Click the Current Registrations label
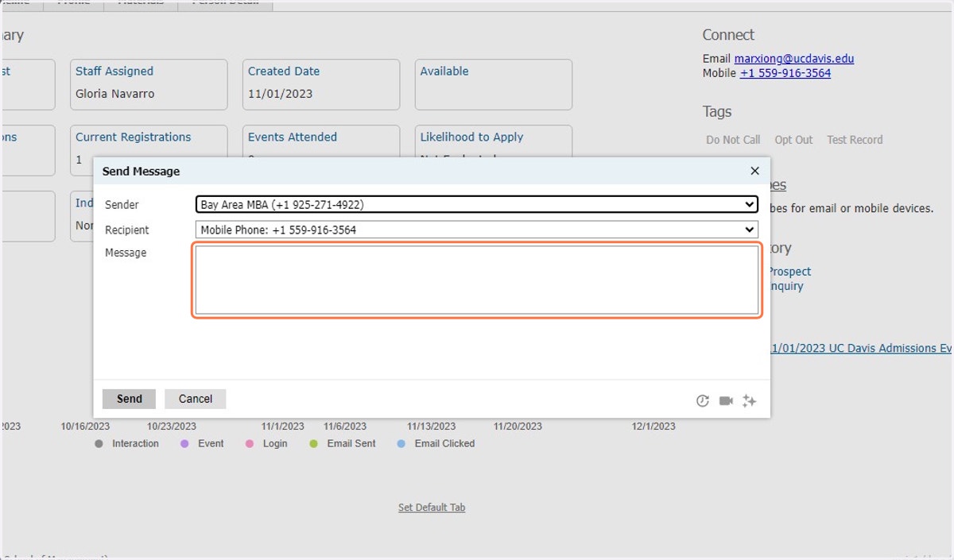 tap(134, 137)
